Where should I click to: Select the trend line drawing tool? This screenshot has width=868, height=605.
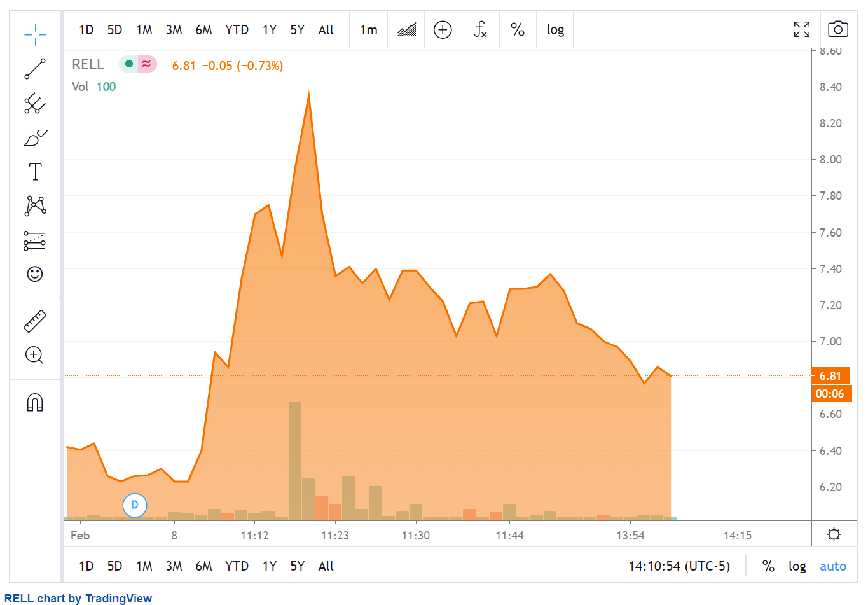click(35, 69)
